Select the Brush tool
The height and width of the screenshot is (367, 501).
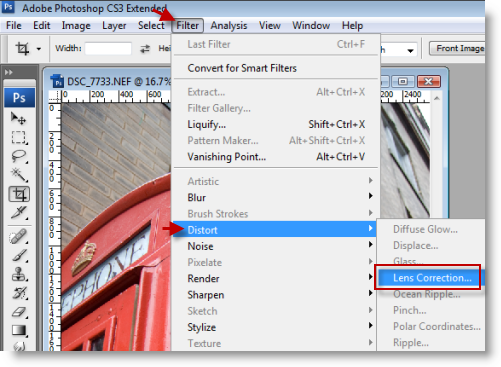18,255
